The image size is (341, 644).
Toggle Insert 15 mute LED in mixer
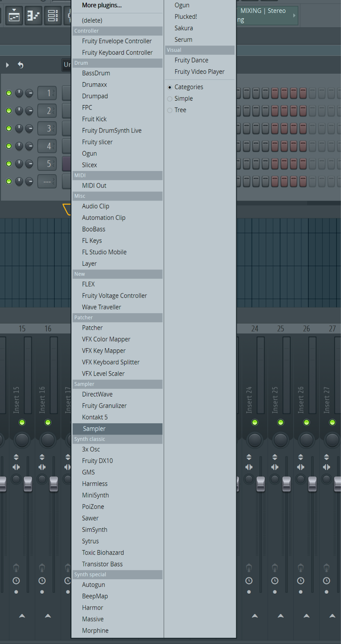(x=22, y=422)
